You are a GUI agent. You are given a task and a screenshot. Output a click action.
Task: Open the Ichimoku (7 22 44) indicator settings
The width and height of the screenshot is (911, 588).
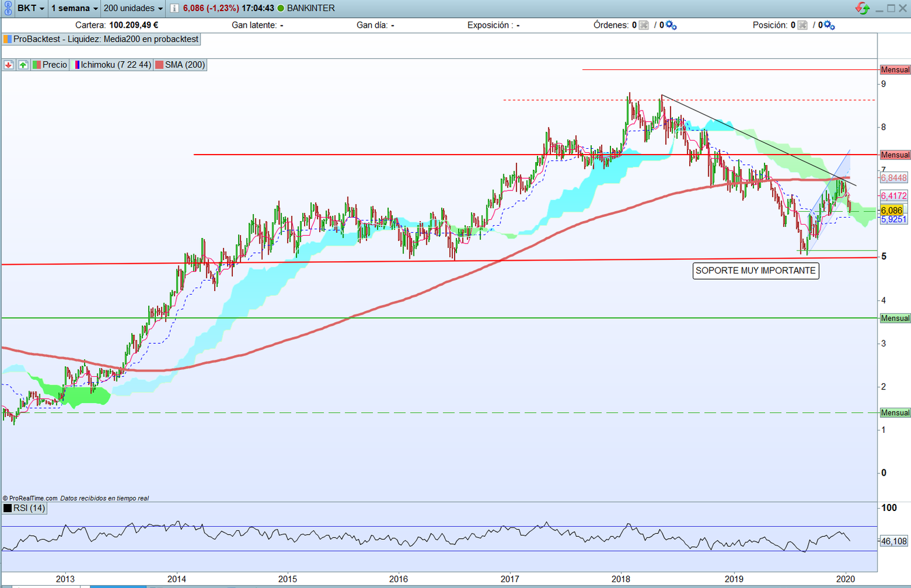116,65
